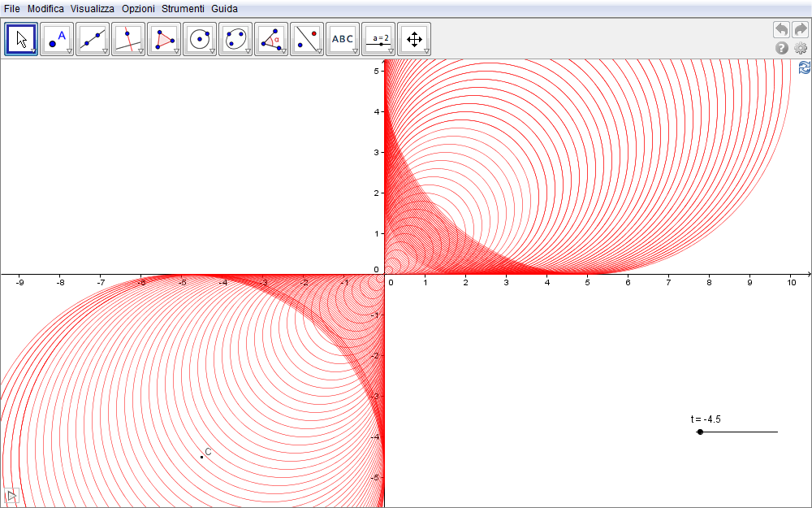
Task: Activate the Move Graphics View tool
Action: click(413, 38)
